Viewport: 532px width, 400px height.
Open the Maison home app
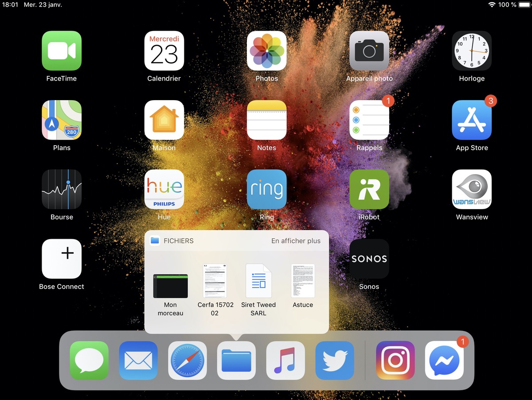click(164, 120)
